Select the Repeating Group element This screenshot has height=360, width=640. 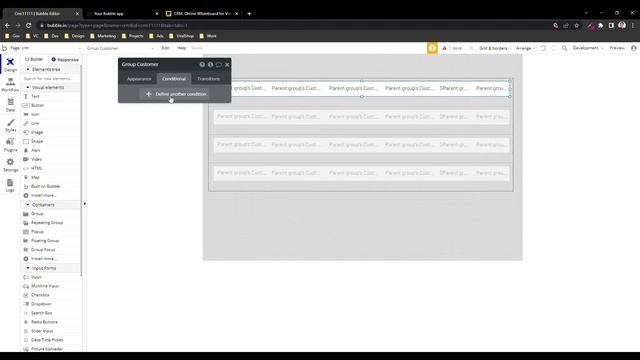51,223
